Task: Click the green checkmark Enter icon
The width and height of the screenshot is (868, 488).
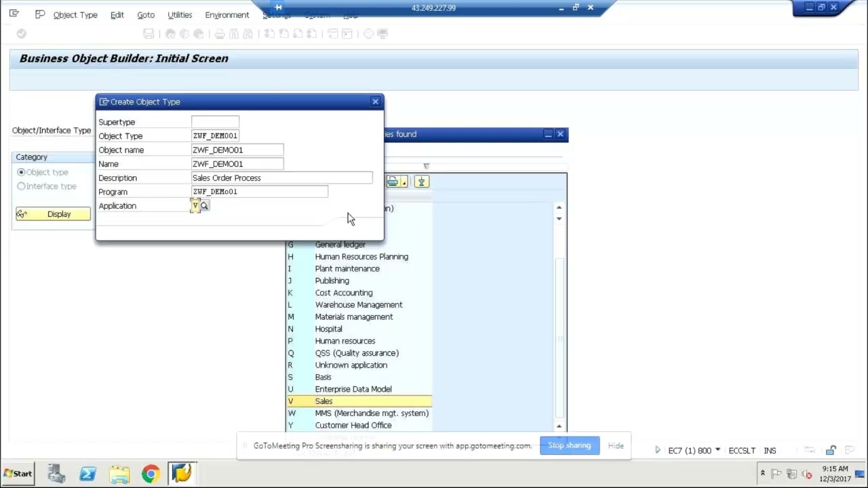Action: [21, 33]
